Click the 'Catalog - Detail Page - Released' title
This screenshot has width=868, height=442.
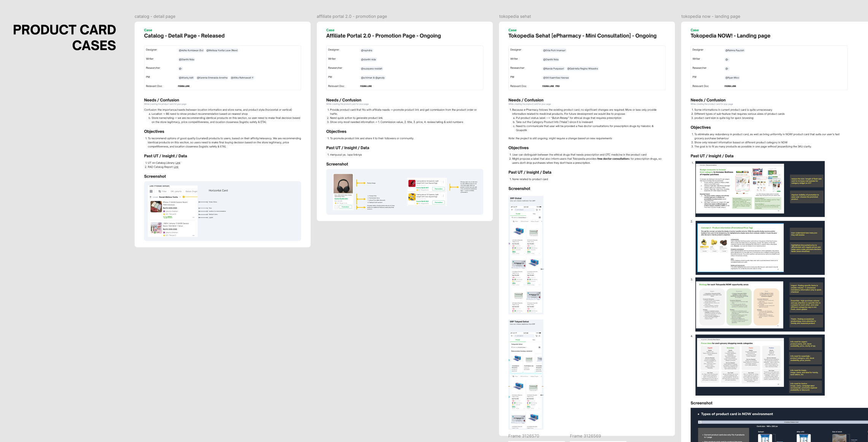pos(184,36)
